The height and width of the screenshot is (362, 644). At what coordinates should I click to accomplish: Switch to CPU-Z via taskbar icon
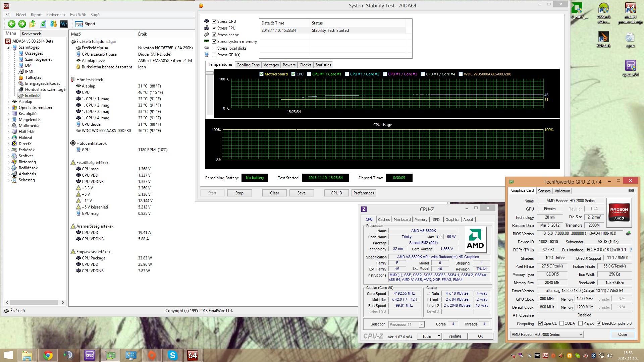tap(89, 355)
